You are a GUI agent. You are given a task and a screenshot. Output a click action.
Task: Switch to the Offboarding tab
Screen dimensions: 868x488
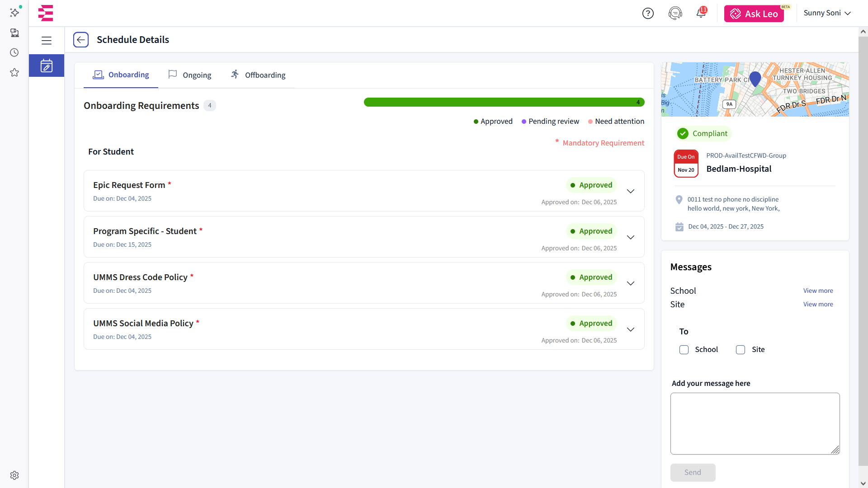258,75
